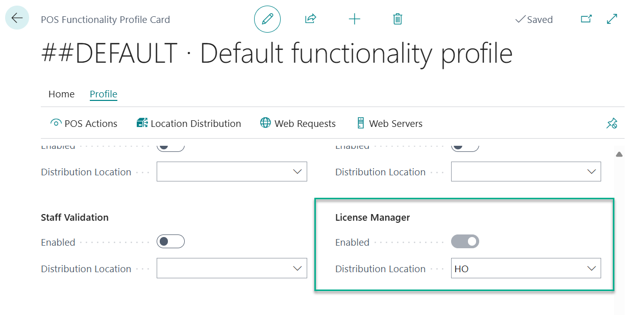Toggle Staff Validation Enabled switch
The width and height of the screenshot is (644, 315).
pyautogui.click(x=170, y=242)
